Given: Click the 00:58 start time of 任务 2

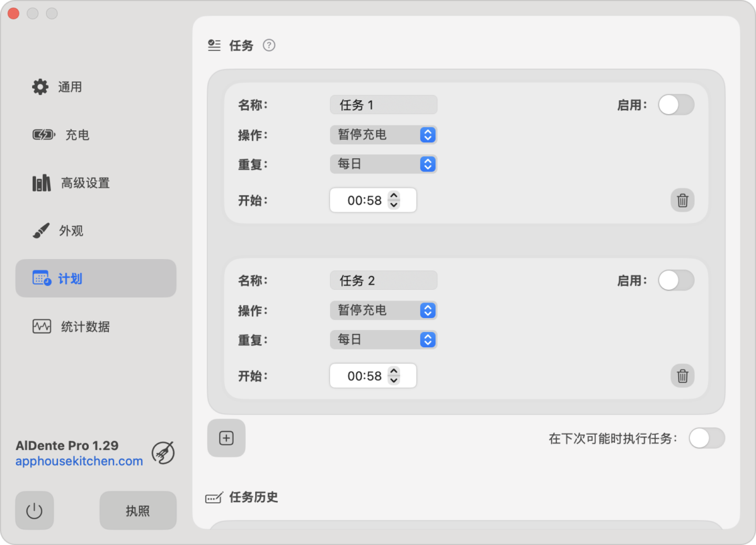Looking at the screenshot, I should click(365, 376).
